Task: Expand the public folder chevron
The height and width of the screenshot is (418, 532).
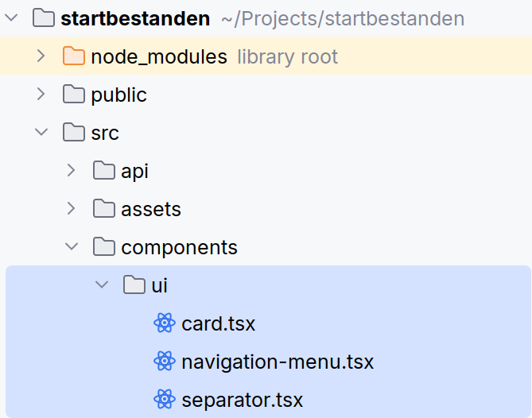Action: pos(41,95)
